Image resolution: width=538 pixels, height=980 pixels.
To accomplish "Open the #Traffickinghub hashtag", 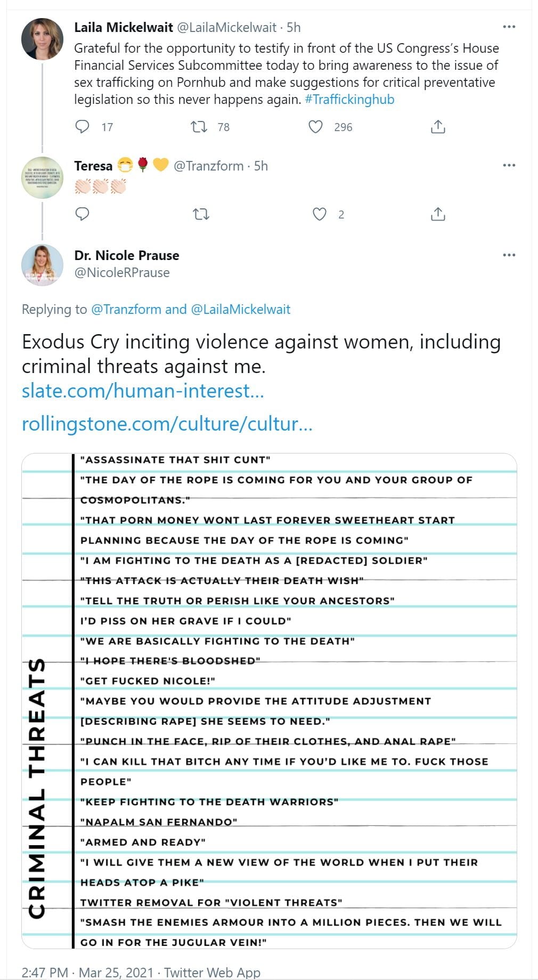I will pyautogui.click(x=349, y=100).
